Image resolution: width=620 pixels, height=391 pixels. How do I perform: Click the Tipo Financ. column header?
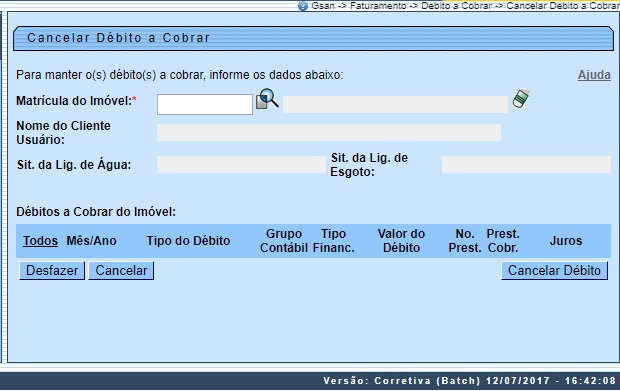(x=333, y=240)
